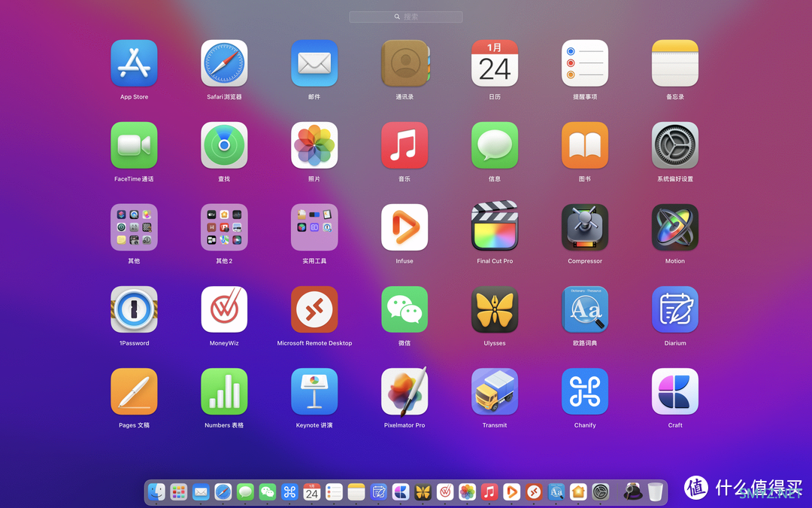Launch 照片 from the Launchpad grid
This screenshot has height=508, width=812.
314,145
